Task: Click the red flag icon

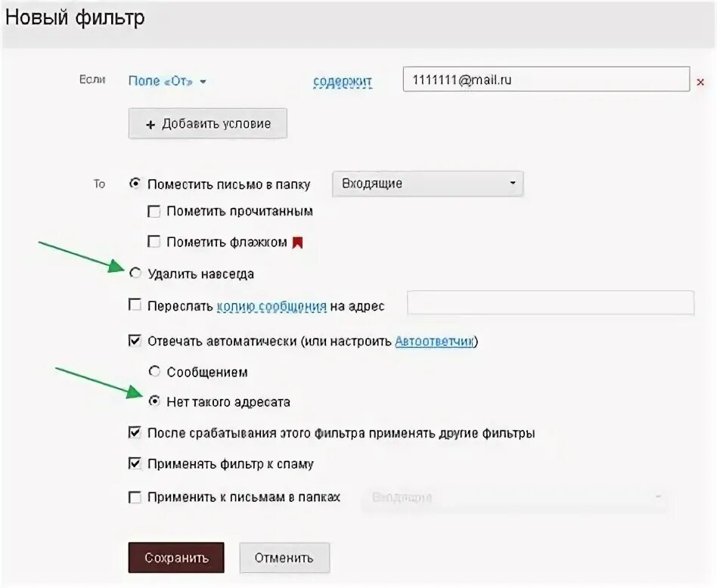Action: [x=298, y=242]
